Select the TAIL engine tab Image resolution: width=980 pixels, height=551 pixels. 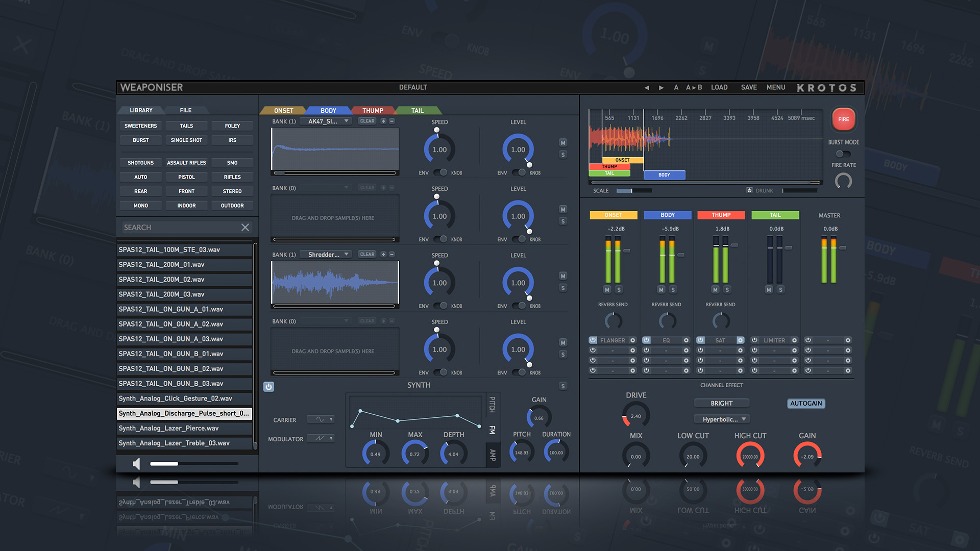point(418,111)
